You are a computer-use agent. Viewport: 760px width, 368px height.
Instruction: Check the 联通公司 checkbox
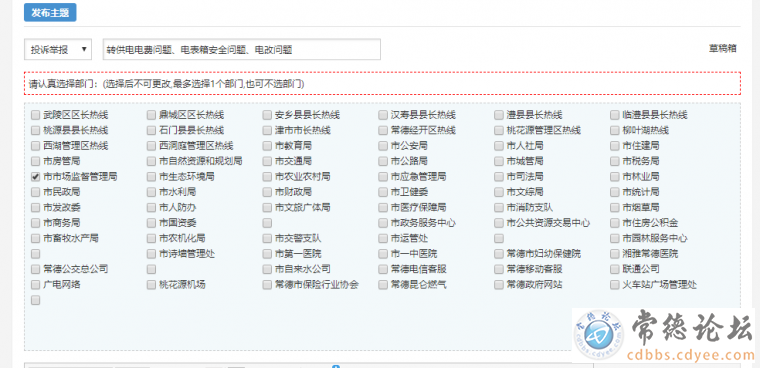pos(615,269)
